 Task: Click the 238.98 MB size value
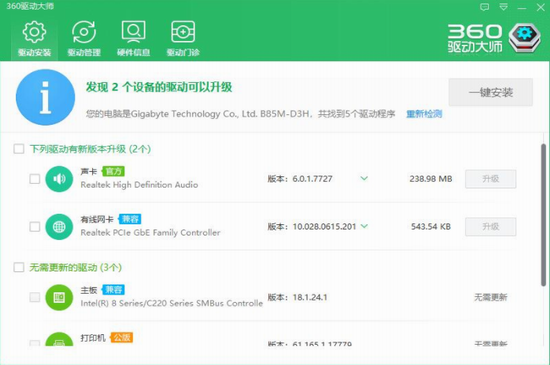pos(431,179)
